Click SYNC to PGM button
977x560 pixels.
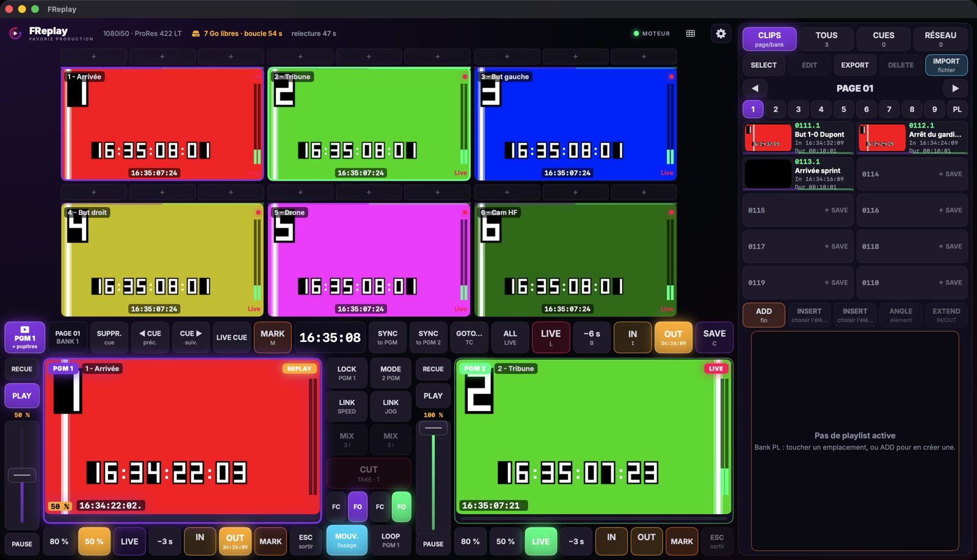[388, 338]
